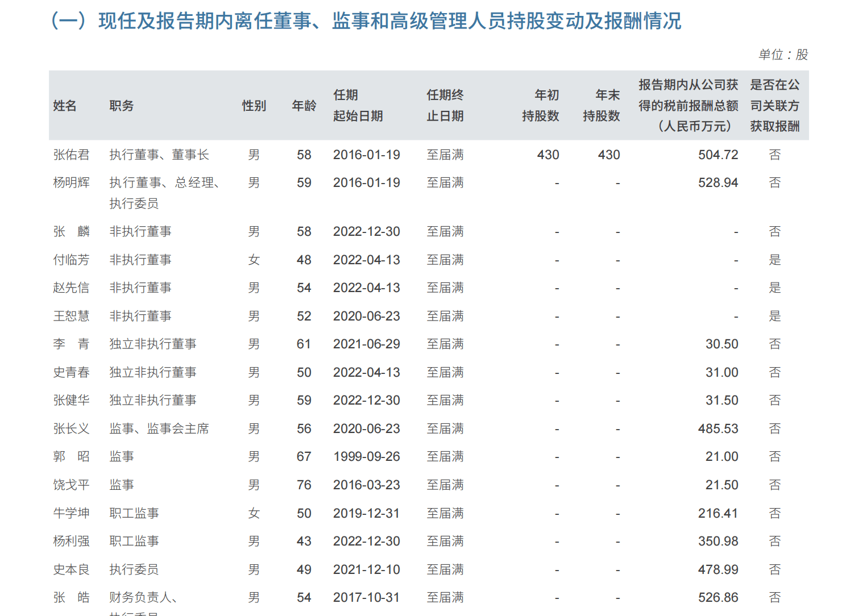Select the name 张 麟

[x=71, y=231]
